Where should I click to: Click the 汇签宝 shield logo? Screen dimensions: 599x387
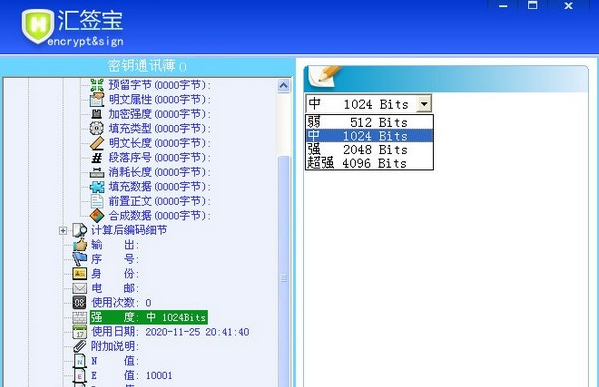click(37, 26)
